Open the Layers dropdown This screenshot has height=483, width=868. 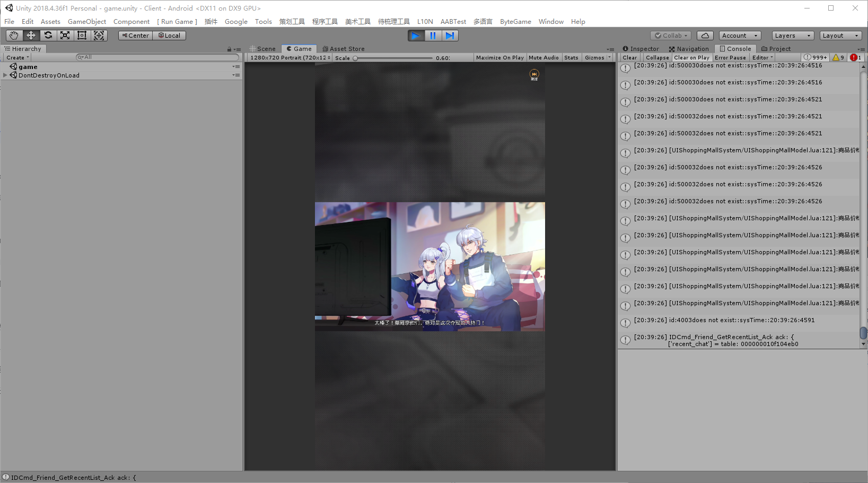[x=793, y=36]
